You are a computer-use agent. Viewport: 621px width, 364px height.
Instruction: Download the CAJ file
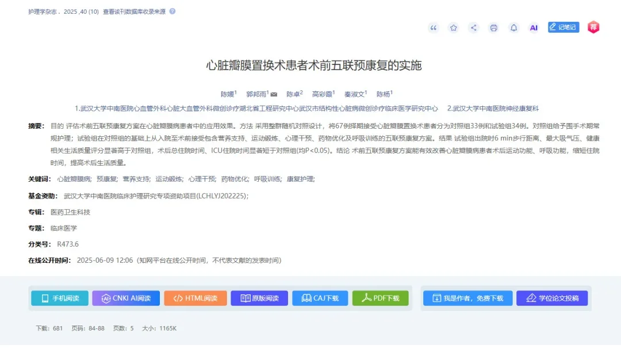point(320,298)
